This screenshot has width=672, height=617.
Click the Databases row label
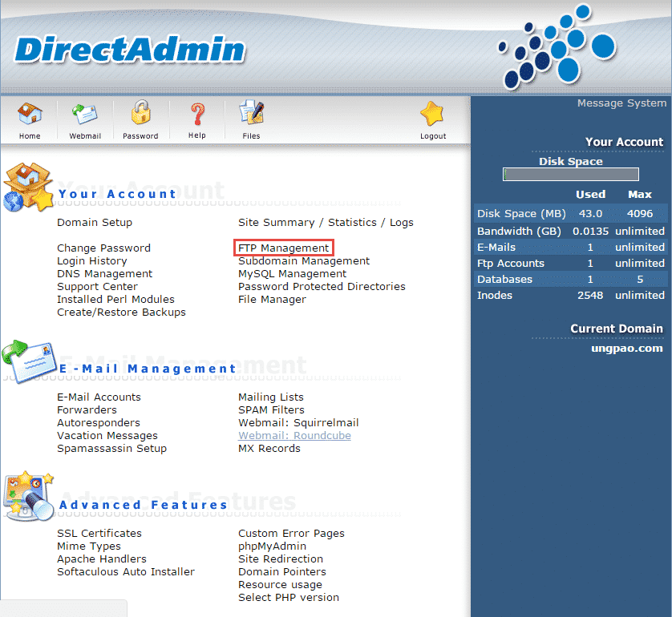(505, 280)
